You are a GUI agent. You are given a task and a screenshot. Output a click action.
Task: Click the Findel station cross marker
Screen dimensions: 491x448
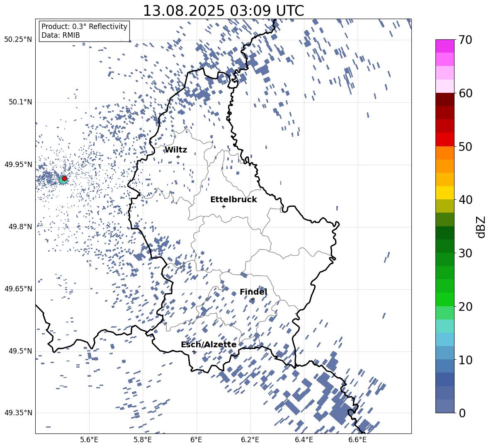tap(253, 299)
